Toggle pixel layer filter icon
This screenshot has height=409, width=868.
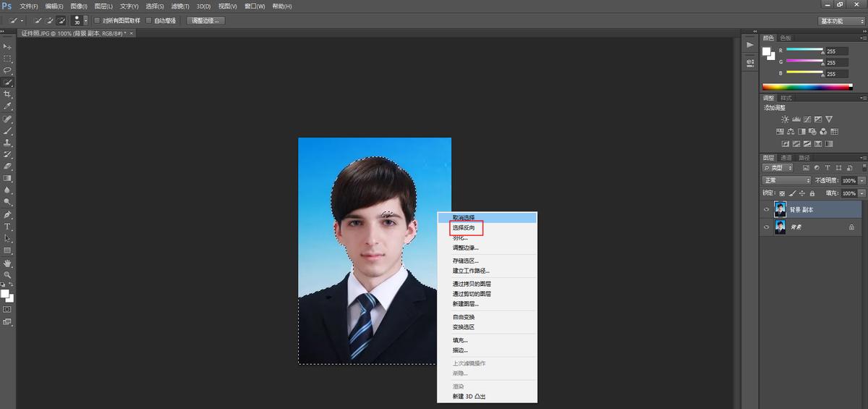click(x=805, y=168)
